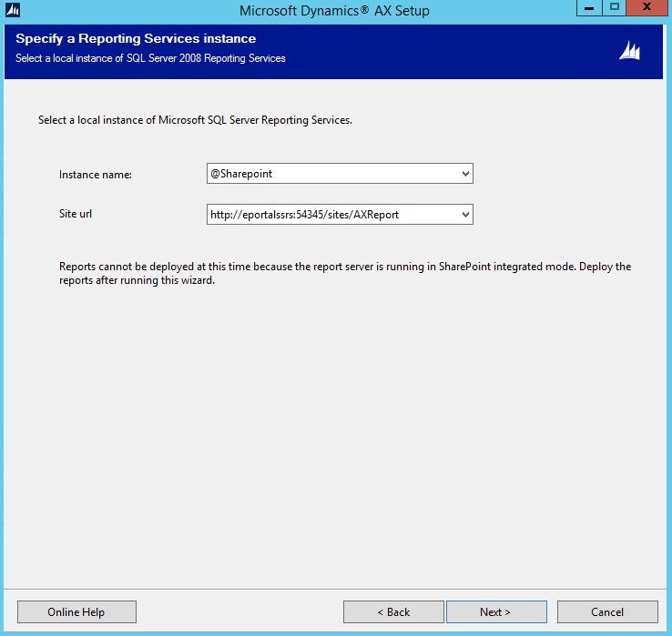
Task: Cancel the AX Setup wizard
Action: click(607, 612)
